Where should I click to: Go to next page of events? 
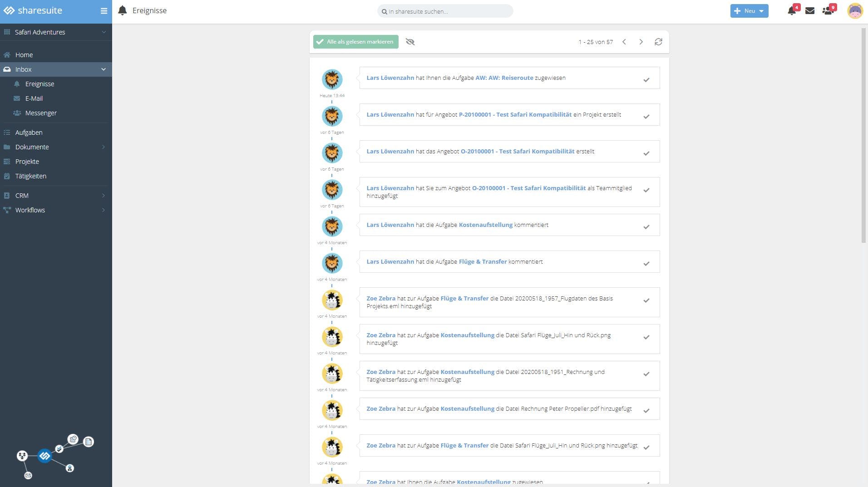[x=641, y=42]
